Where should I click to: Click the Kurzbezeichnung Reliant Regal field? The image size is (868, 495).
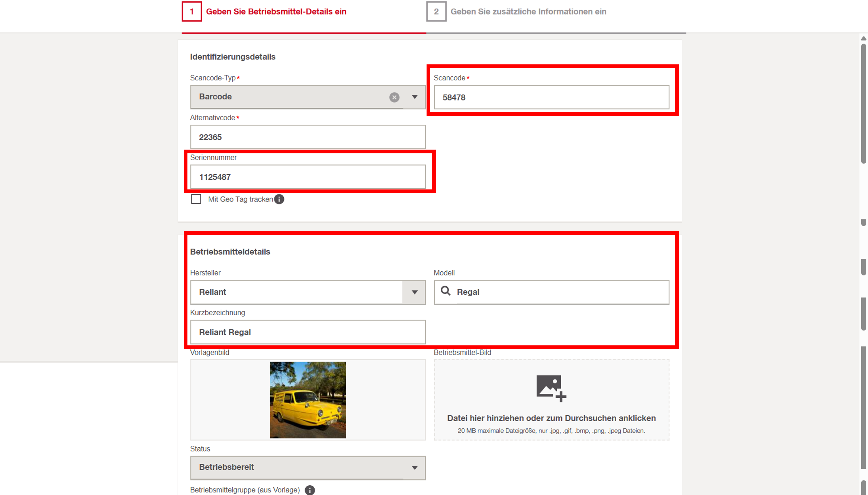click(x=308, y=332)
